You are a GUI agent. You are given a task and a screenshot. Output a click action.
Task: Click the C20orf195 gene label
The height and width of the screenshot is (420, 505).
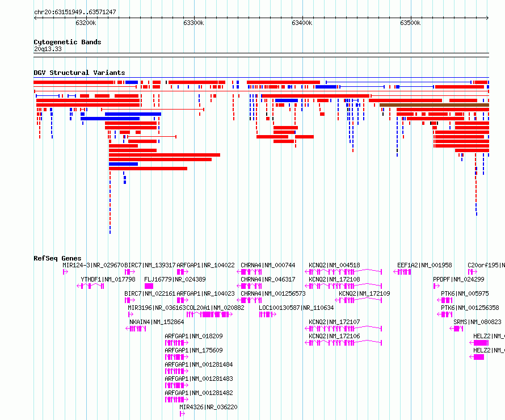486,265
